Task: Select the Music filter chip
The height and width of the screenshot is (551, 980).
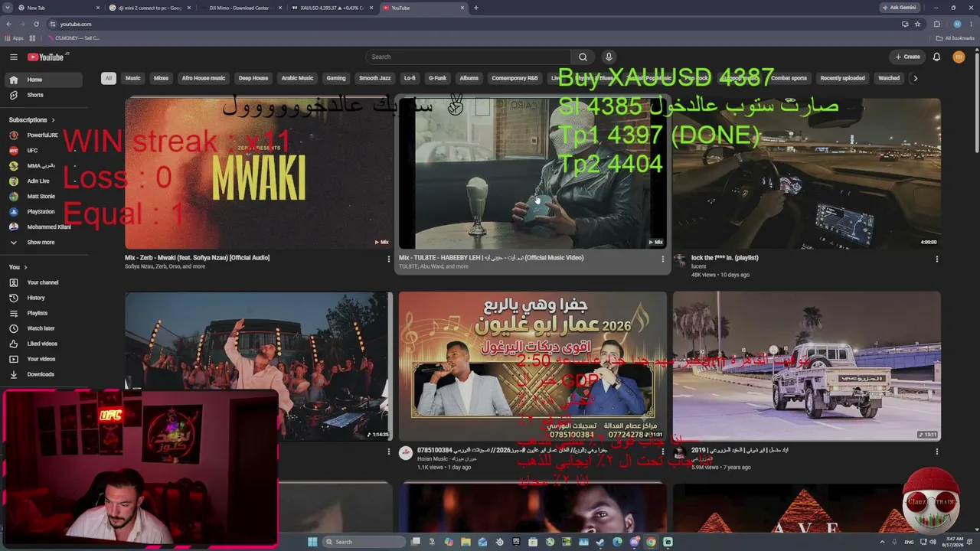Action: [x=133, y=78]
